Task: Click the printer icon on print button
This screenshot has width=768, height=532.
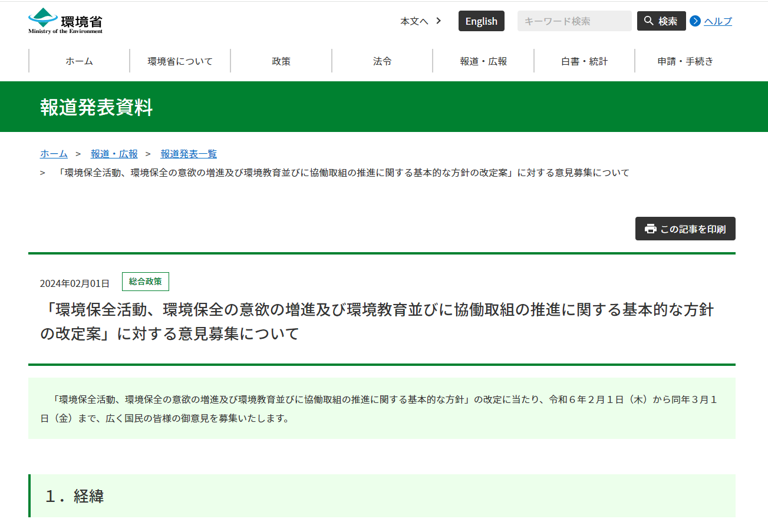Action: coord(650,229)
